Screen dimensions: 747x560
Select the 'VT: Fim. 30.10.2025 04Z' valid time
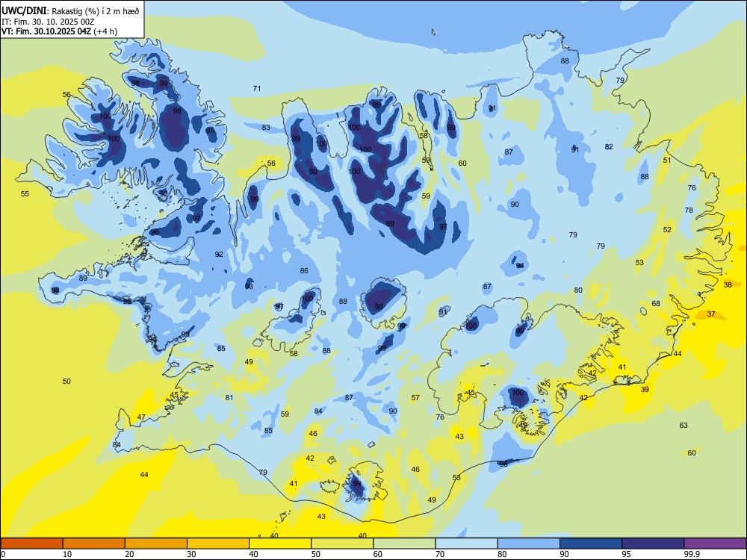click(46, 31)
